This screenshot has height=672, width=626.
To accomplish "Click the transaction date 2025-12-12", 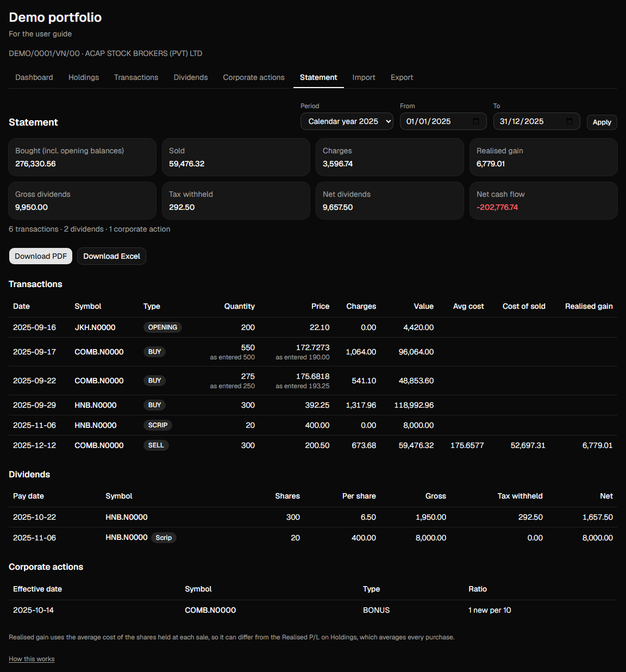I will 34,445.
